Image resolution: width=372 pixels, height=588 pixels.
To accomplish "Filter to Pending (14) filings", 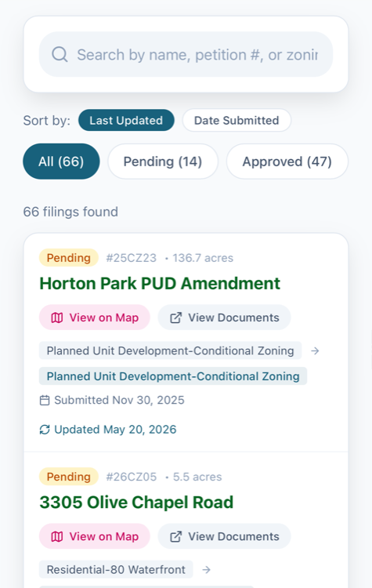I will click(x=163, y=162).
